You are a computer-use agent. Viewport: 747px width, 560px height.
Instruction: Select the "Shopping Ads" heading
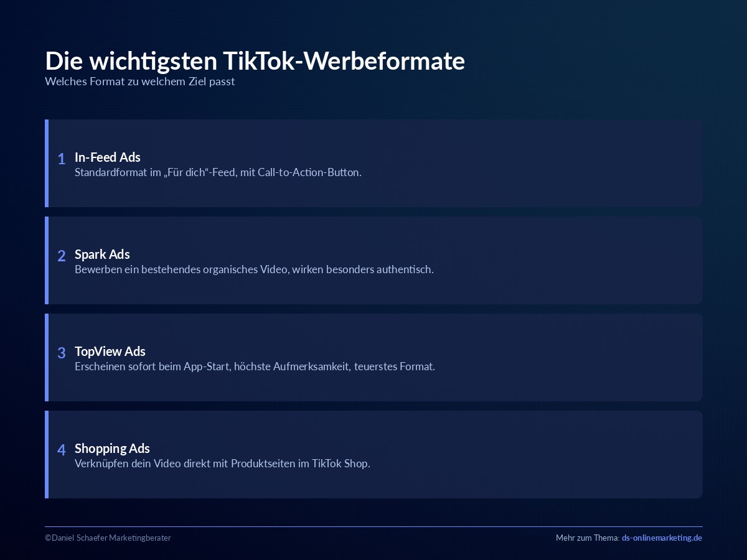[112, 449]
